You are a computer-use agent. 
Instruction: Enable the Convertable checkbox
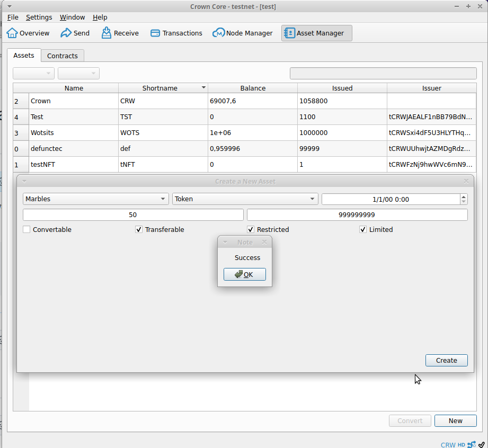click(26, 229)
